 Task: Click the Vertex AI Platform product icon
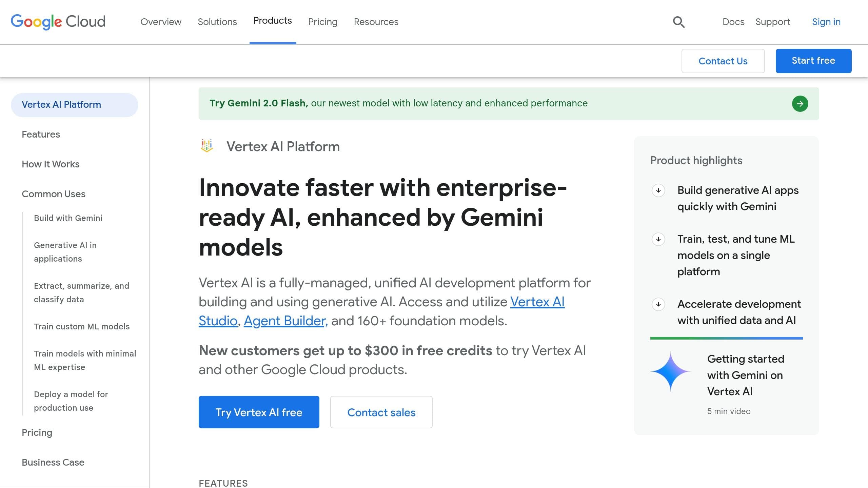[206, 146]
